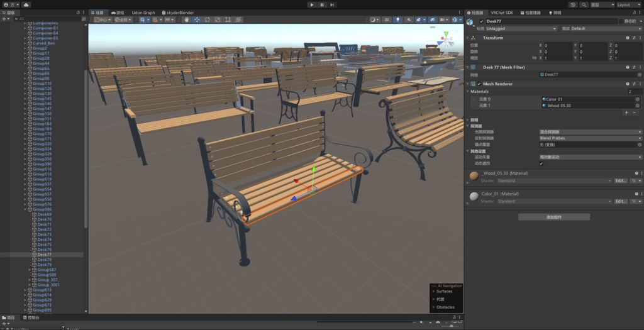This screenshot has height=330, width=644.
Task: Toggle the Static (静态的) checkbox
Action: (x=621, y=21)
